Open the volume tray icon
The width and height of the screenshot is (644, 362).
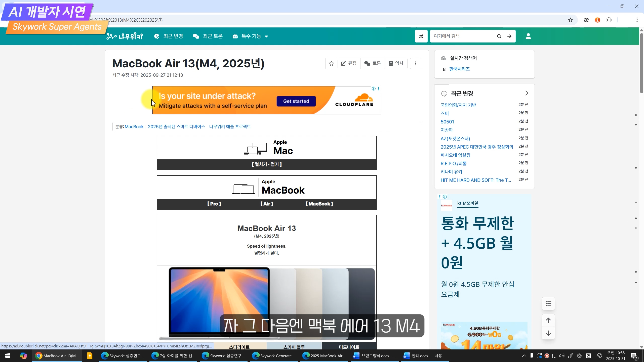pyautogui.click(x=562, y=356)
